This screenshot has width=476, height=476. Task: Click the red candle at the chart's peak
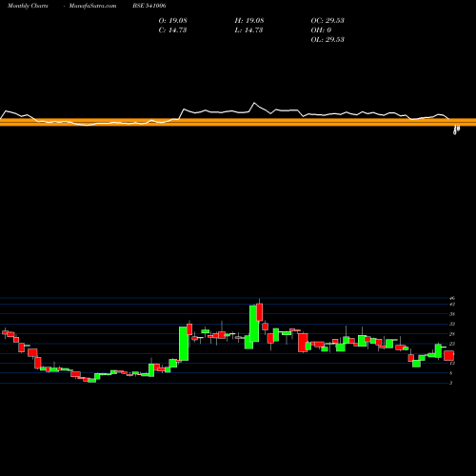(260, 312)
